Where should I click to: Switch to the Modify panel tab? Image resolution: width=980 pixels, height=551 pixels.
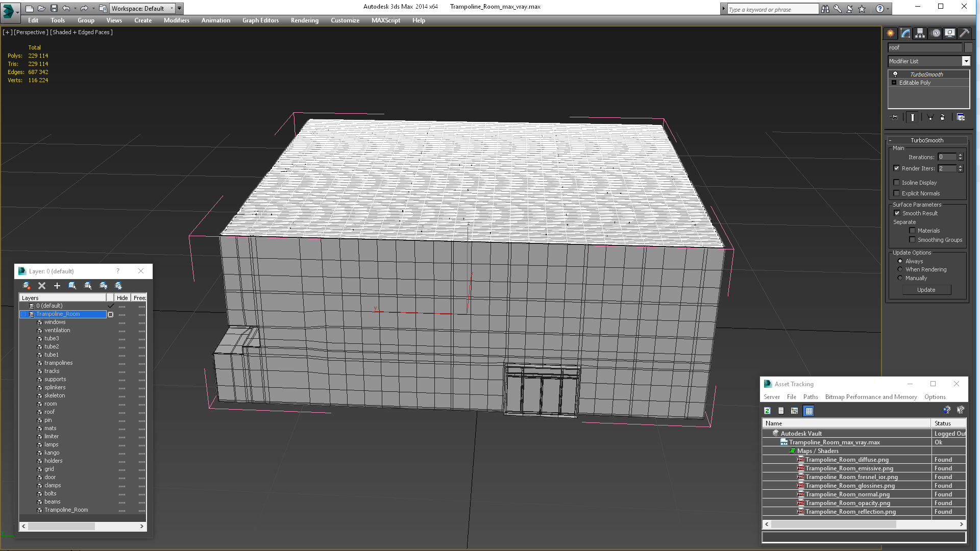click(905, 33)
